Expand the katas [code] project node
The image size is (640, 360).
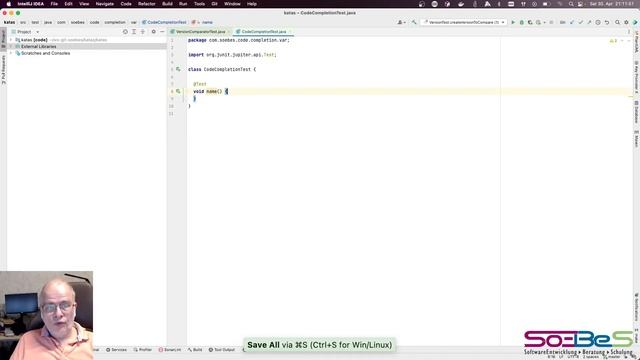11,40
